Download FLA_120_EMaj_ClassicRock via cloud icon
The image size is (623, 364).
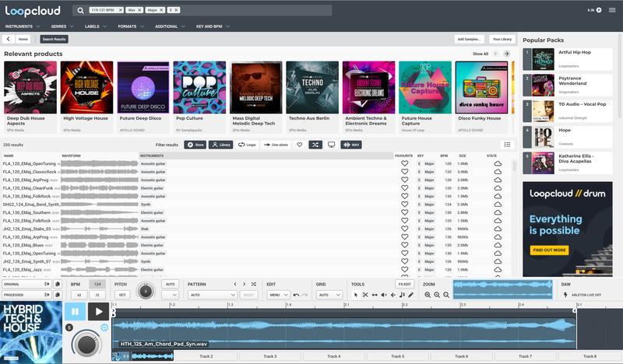(497, 172)
